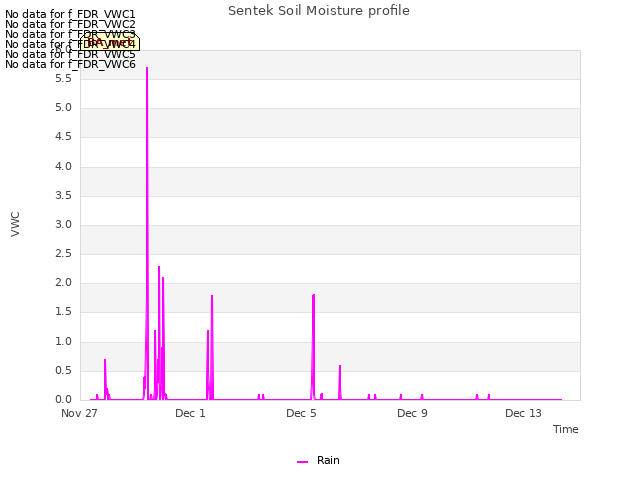640x480 pixels.
Task: Click the Dec 9 x-axis tick label
Action: 412,413
